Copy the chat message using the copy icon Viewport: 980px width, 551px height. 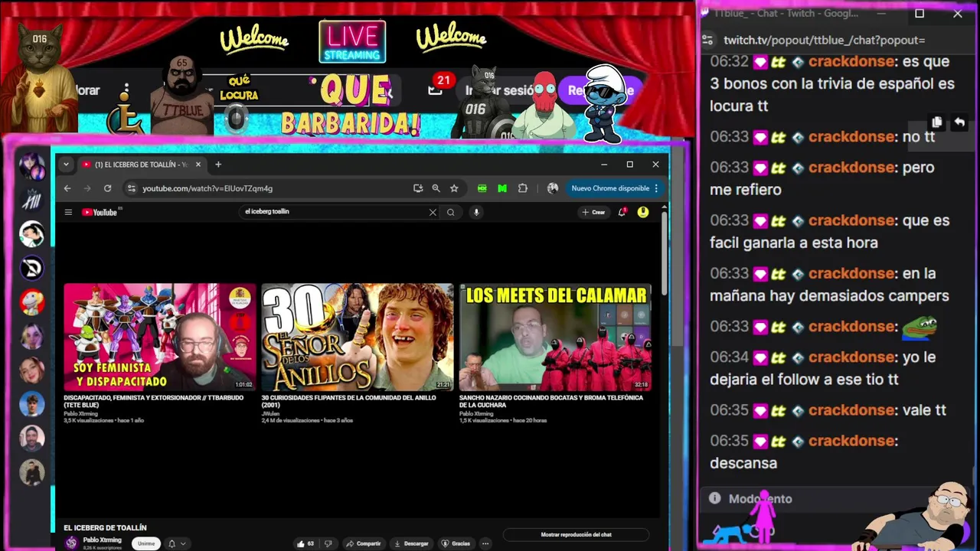pos(937,122)
